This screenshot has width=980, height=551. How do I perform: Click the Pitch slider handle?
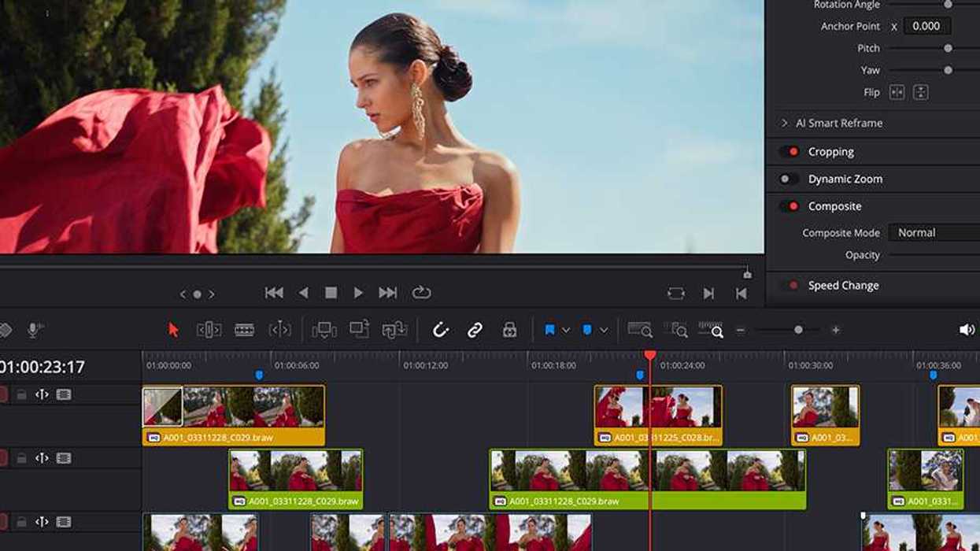(948, 48)
